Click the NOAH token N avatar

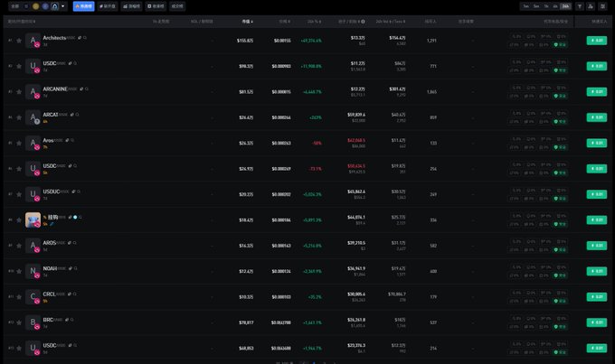pos(33,271)
